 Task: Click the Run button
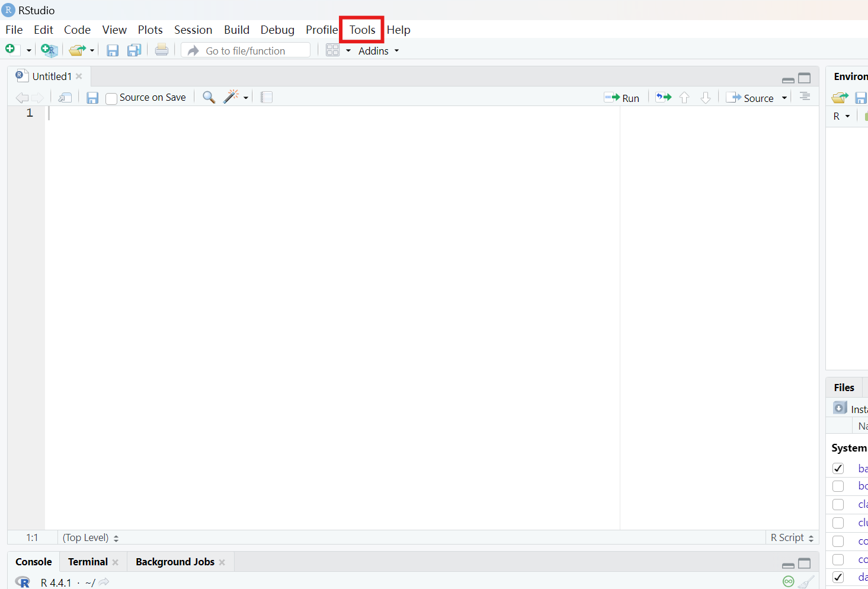click(x=622, y=98)
